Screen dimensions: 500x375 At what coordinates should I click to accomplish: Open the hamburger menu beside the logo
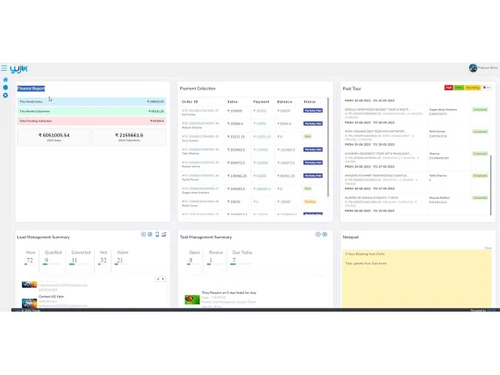4,68
